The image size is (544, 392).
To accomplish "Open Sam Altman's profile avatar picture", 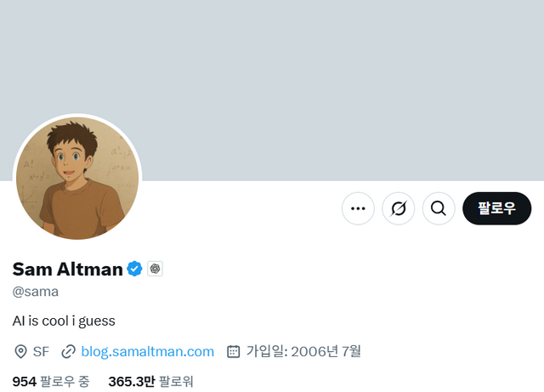I will pos(77,179).
